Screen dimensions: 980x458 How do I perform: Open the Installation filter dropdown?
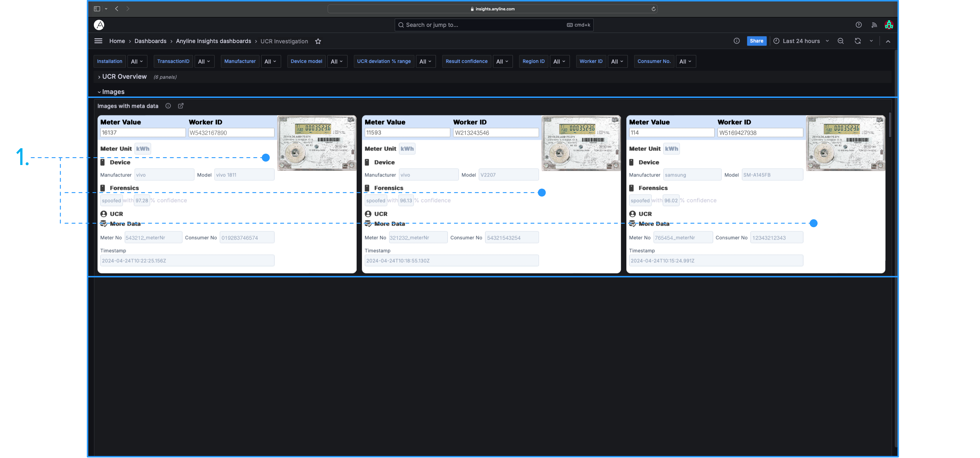point(137,62)
